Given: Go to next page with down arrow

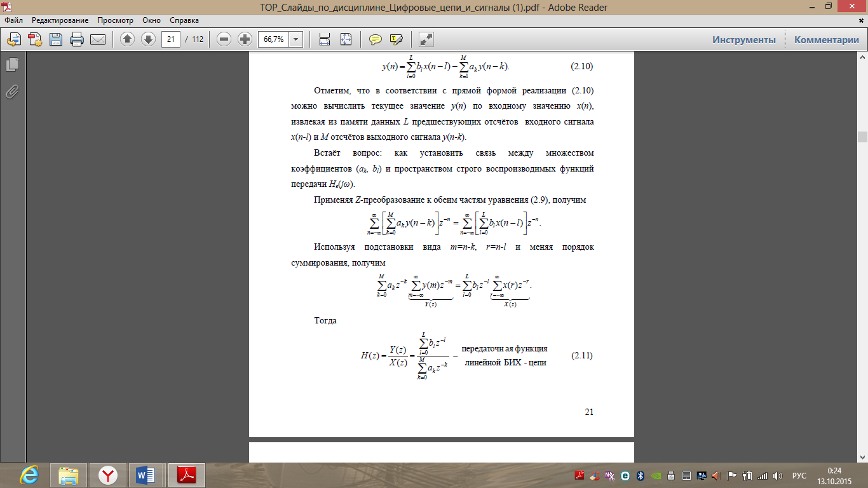Looking at the screenshot, I should coord(148,39).
